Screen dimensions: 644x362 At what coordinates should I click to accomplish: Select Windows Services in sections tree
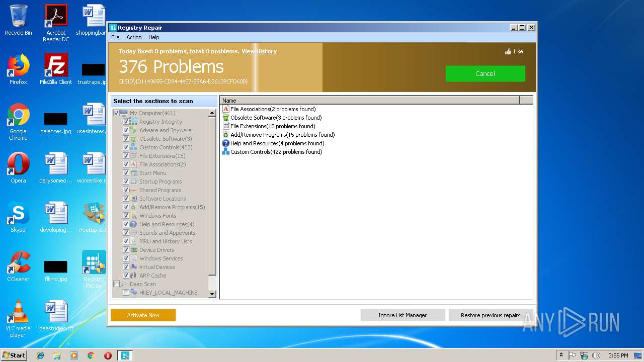tap(161, 258)
